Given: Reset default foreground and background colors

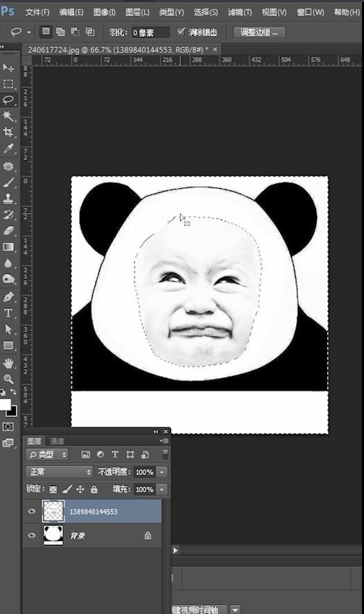Looking at the screenshot, I should [x=3, y=392].
